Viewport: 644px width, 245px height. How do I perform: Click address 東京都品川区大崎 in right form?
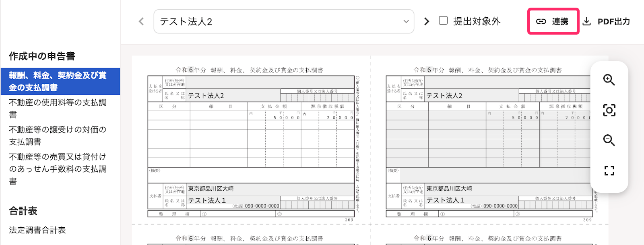[449, 189]
